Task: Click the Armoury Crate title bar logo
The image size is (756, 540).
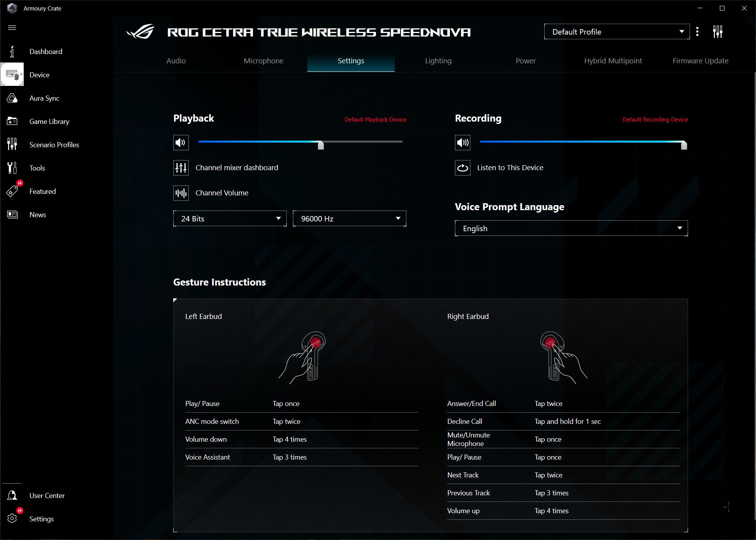Action: [12, 8]
